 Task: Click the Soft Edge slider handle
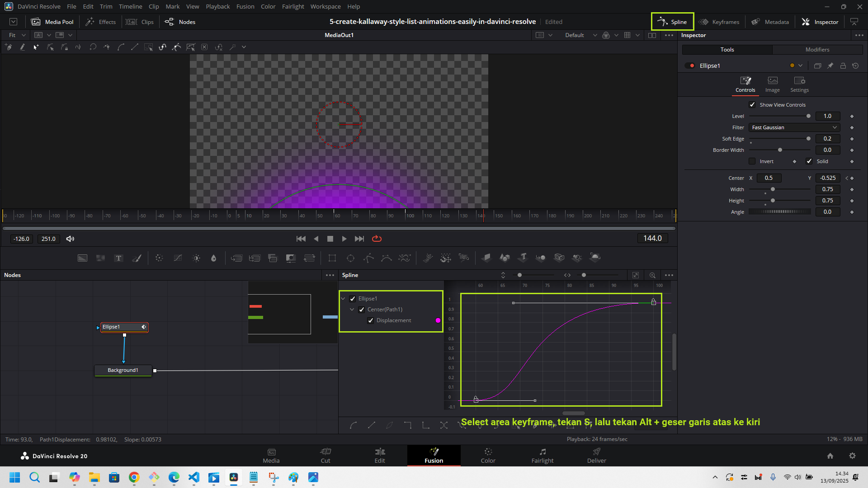(x=808, y=139)
